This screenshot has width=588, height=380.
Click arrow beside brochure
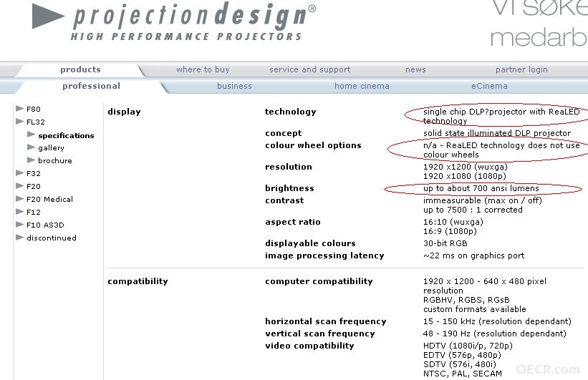click(x=31, y=160)
